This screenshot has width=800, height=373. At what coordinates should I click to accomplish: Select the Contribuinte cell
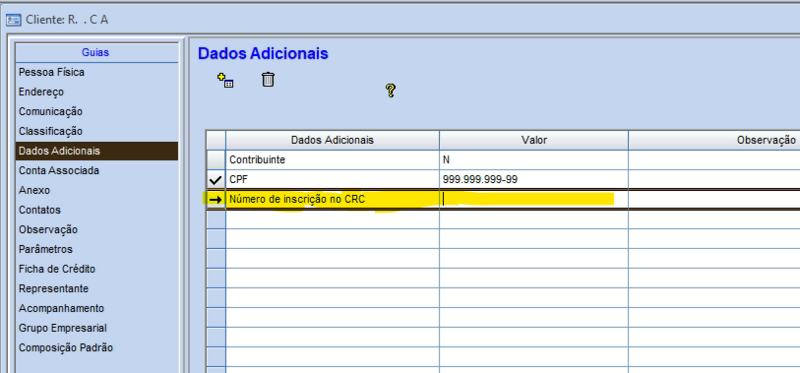tap(332, 160)
